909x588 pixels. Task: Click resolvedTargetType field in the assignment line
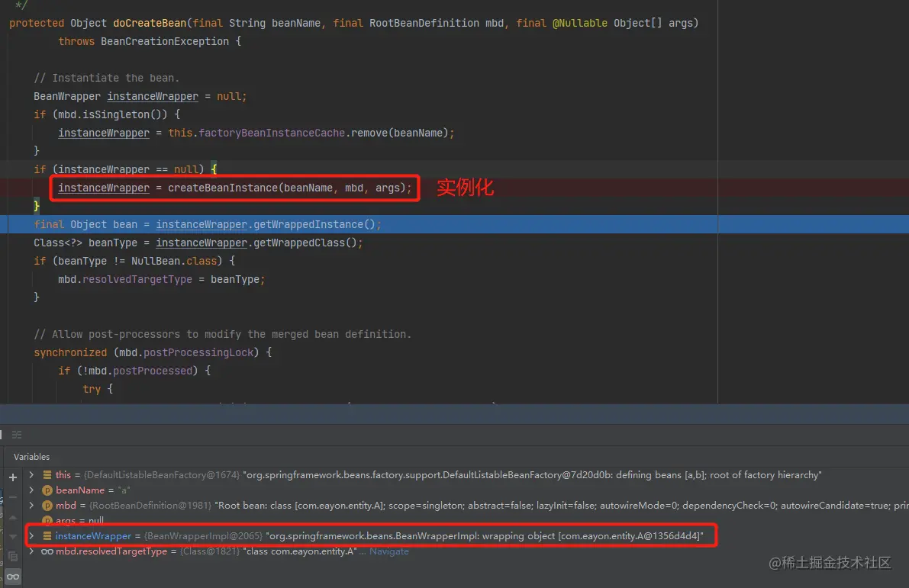[137, 280]
